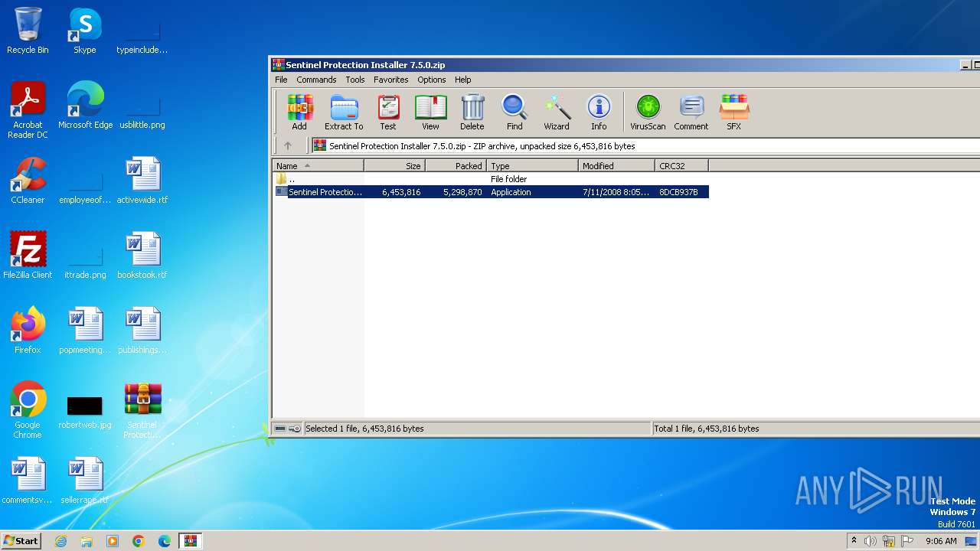Image resolution: width=980 pixels, height=551 pixels.
Task: Click CRC32 value 8DCB937B
Action: click(x=678, y=192)
